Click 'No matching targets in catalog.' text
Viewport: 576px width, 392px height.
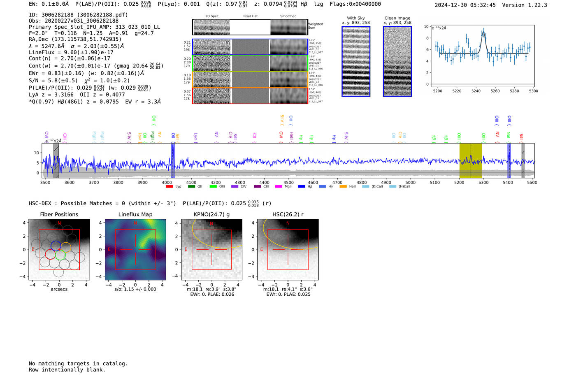click(x=78, y=364)
